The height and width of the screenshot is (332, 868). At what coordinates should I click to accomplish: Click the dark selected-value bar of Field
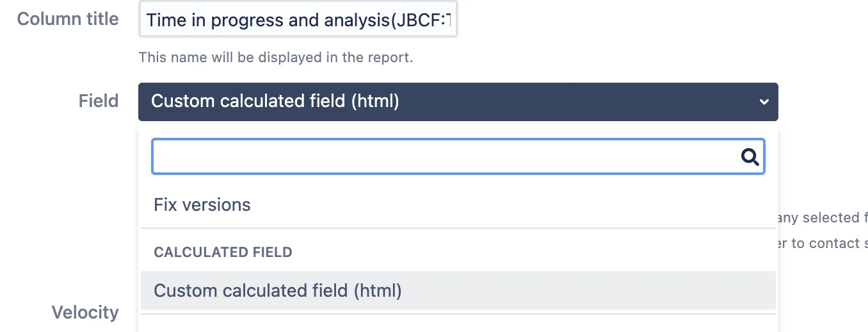pyautogui.click(x=458, y=102)
